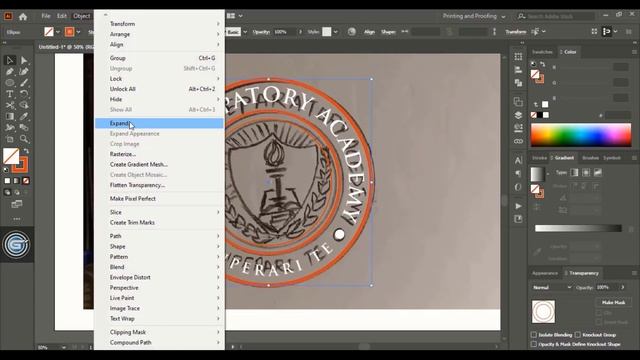Select the Paintbrush tool
This screenshot has width=640, height=360.
click(x=24, y=83)
